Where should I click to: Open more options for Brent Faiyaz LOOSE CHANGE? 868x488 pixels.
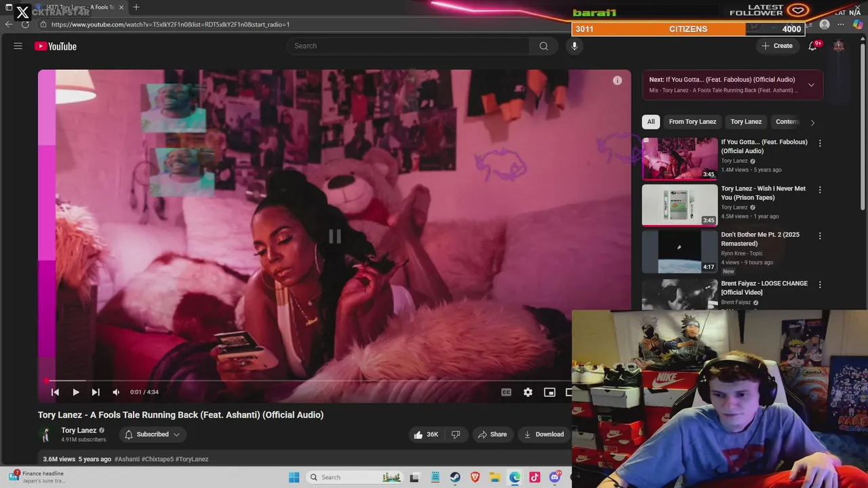click(x=820, y=285)
